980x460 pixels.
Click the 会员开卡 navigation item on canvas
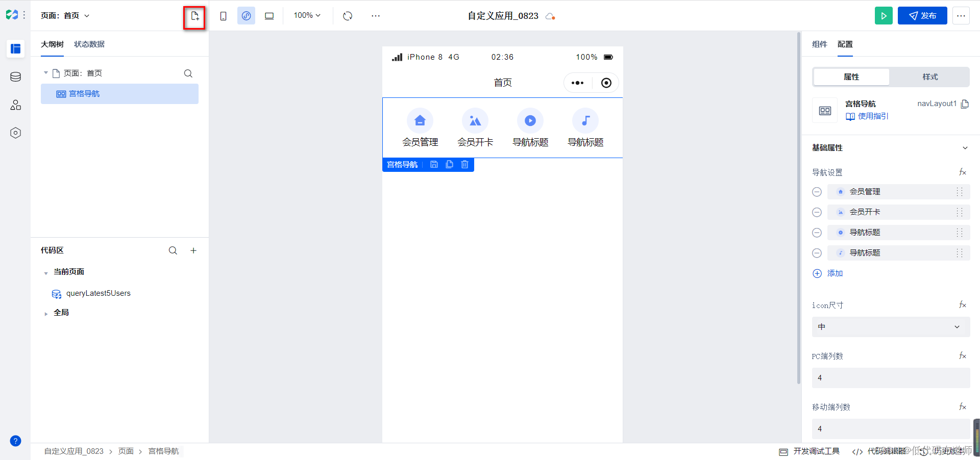pos(475,128)
